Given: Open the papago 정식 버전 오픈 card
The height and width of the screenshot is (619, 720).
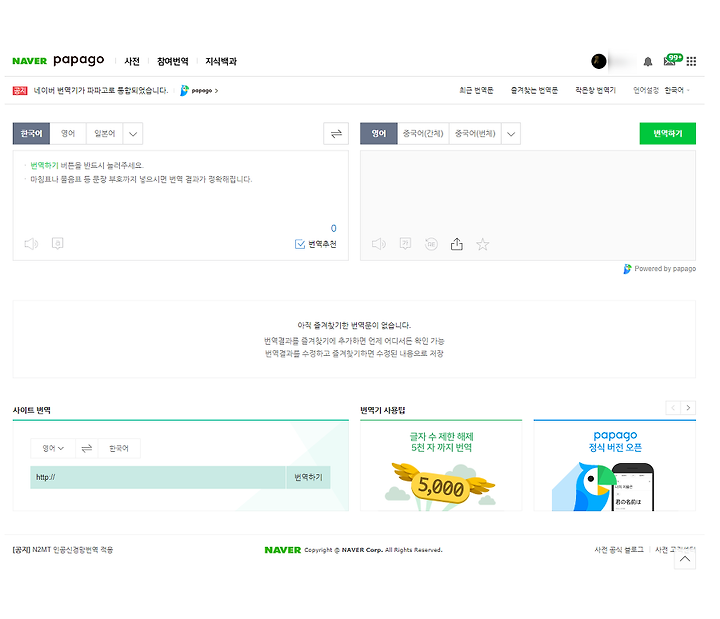Looking at the screenshot, I should (x=614, y=465).
